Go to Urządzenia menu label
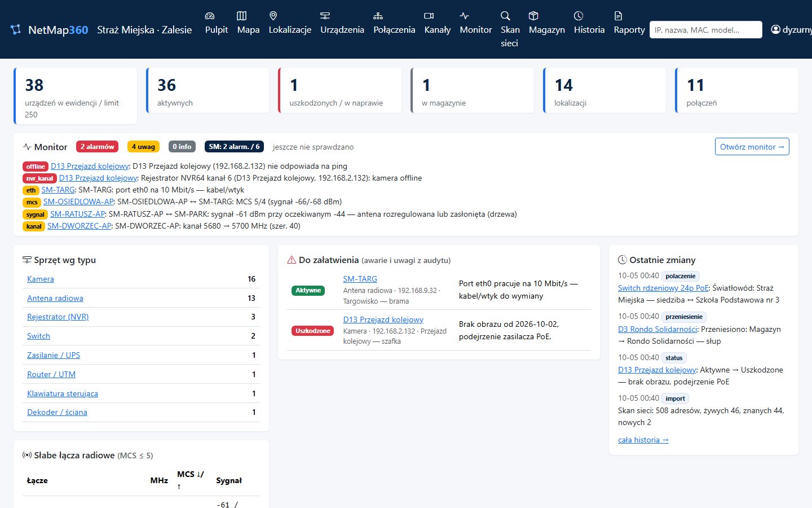The width and height of the screenshot is (812, 508). [342, 30]
